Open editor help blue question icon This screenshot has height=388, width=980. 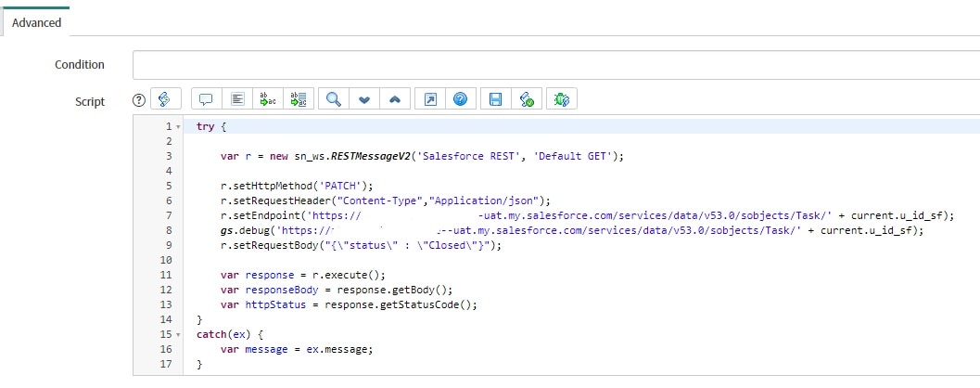tap(460, 100)
